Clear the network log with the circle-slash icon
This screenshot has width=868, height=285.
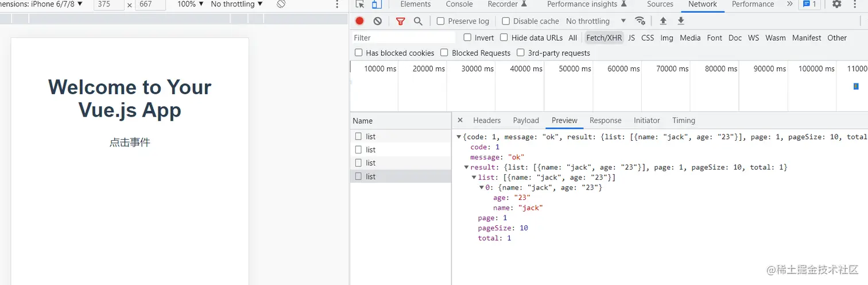click(377, 21)
